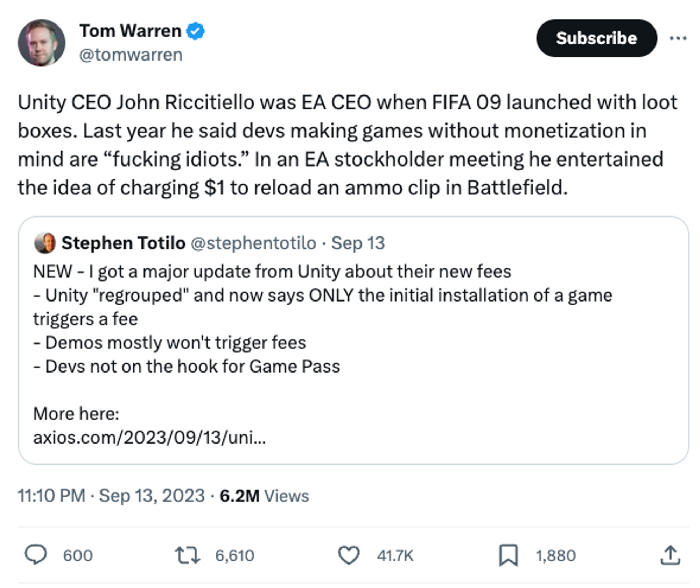Click the blue verified badge
The height and width of the screenshot is (588, 700).
[195, 31]
